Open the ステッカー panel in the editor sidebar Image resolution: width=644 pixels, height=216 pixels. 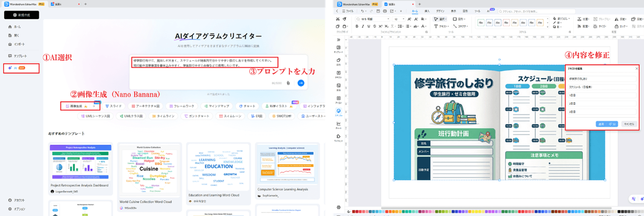(x=338, y=112)
